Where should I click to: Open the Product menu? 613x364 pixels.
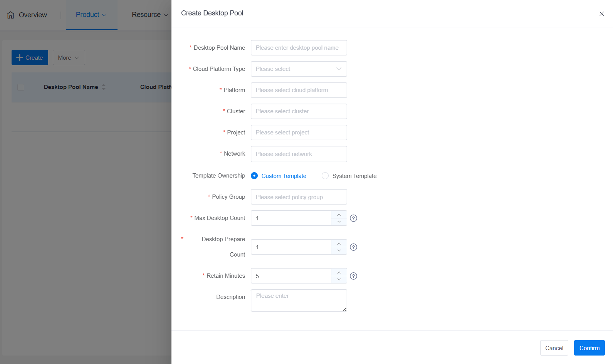91,15
